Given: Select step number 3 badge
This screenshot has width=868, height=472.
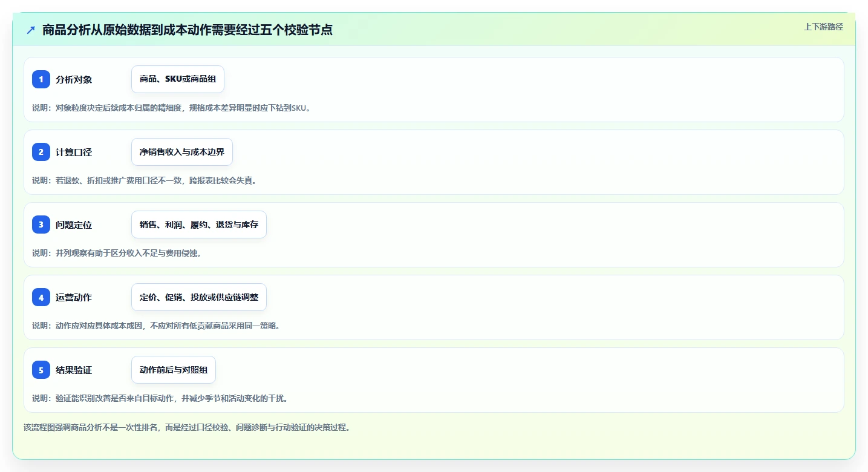Looking at the screenshot, I should (x=41, y=225).
